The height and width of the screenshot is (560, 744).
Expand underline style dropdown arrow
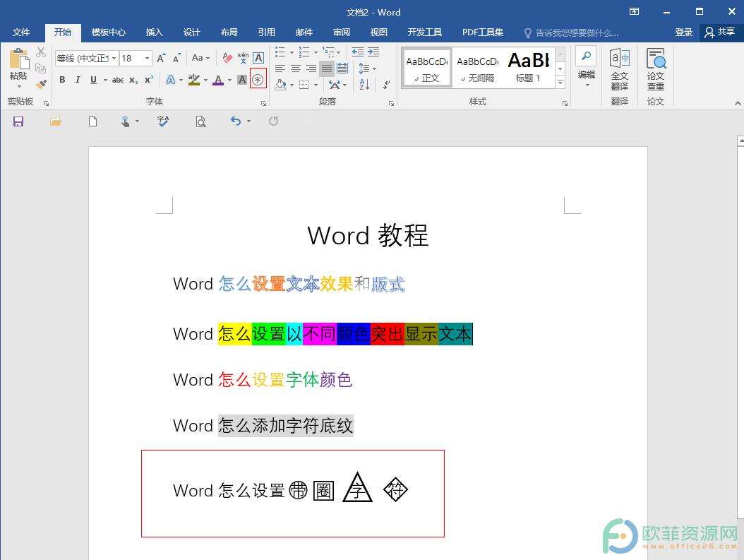click(x=105, y=81)
